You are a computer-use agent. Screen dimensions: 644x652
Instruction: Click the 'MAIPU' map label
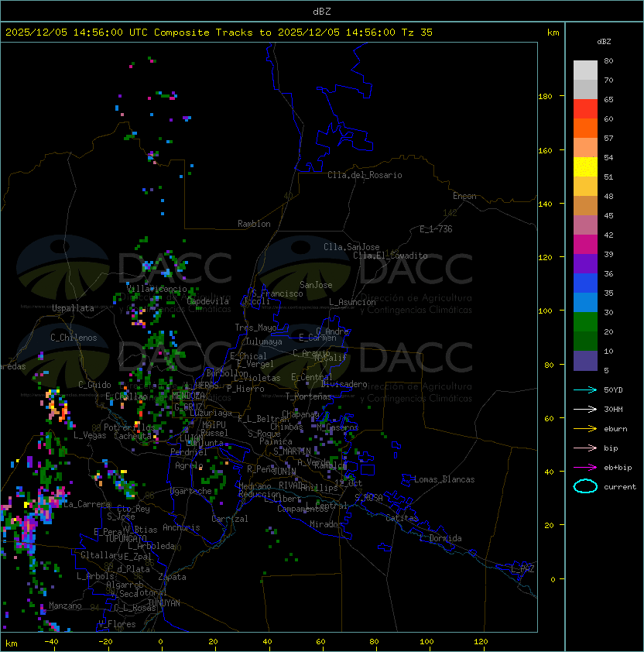click(x=214, y=425)
